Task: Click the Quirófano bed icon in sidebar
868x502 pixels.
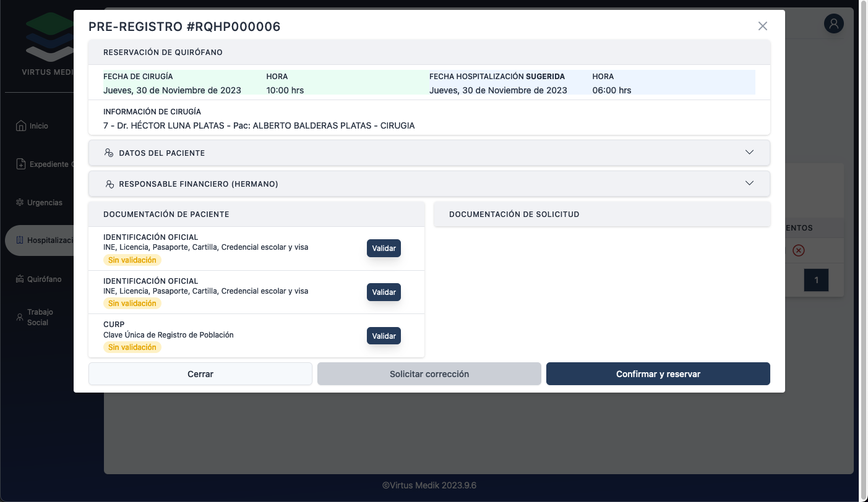Action: click(20, 279)
